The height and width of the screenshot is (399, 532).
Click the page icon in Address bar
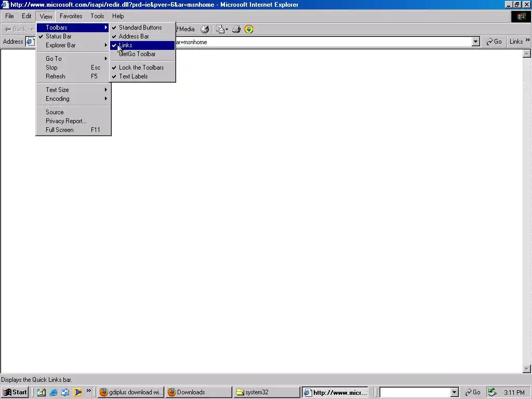[x=31, y=42]
